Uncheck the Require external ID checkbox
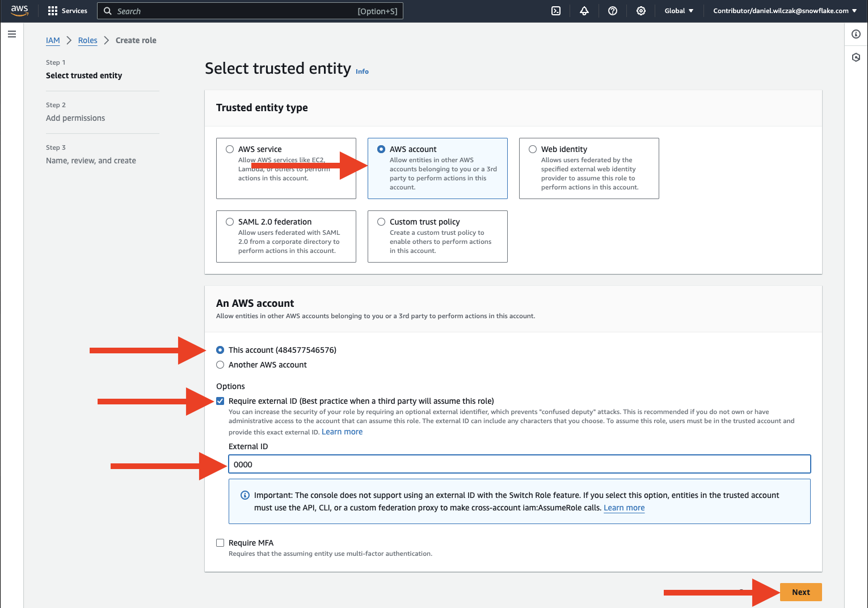The image size is (868, 608). 220,401
